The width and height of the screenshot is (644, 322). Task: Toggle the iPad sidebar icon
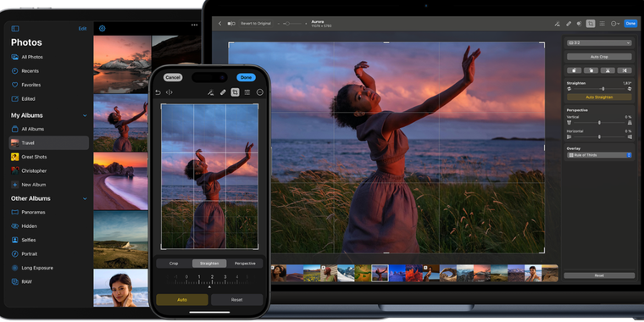[x=15, y=29]
